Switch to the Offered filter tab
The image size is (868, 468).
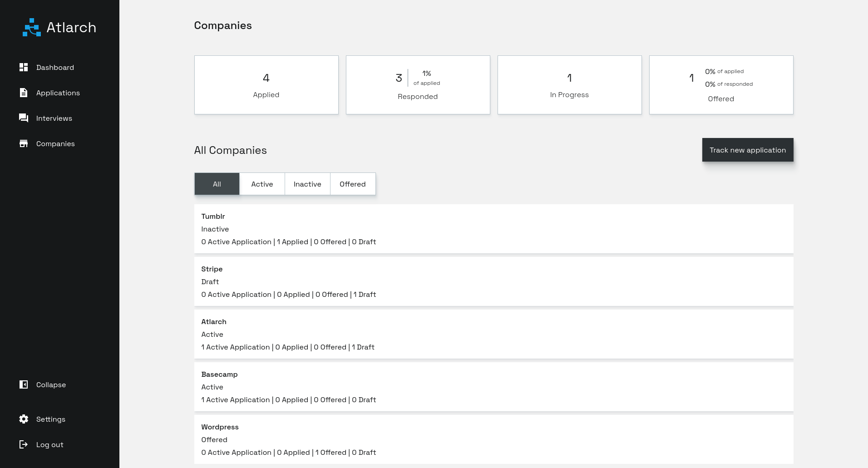(x=353, y=184)
